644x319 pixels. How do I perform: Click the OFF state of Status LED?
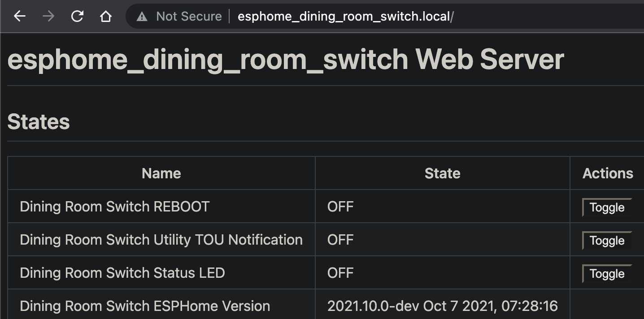click(x=341, y=273)
